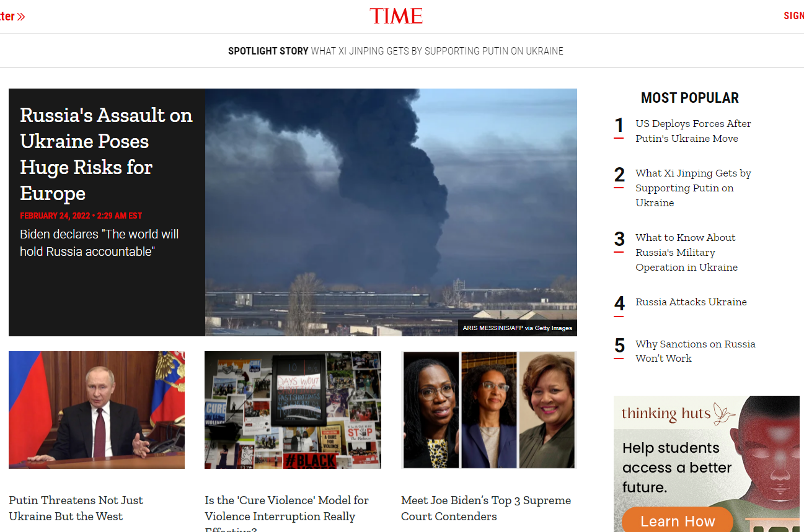The image size is (804, 532).
Task: Click the TIME logo
Action: point(396,16)
